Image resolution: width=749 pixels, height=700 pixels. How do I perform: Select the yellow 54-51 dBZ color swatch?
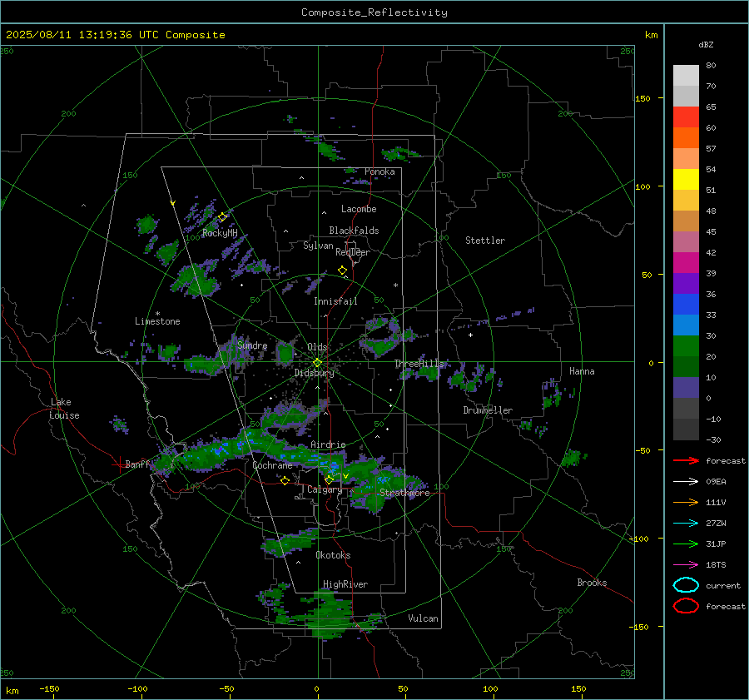coord(686,180)
